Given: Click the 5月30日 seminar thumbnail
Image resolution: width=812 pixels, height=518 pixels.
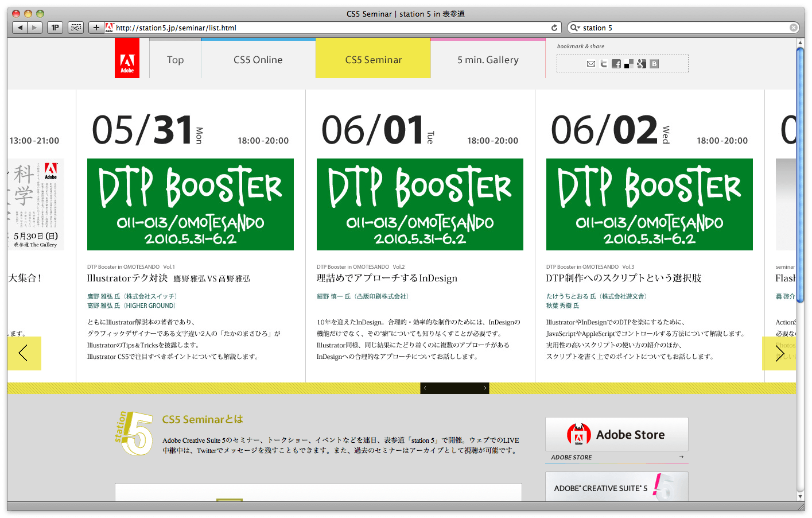Looking at the screenshot, I should (x=36, y=204).
